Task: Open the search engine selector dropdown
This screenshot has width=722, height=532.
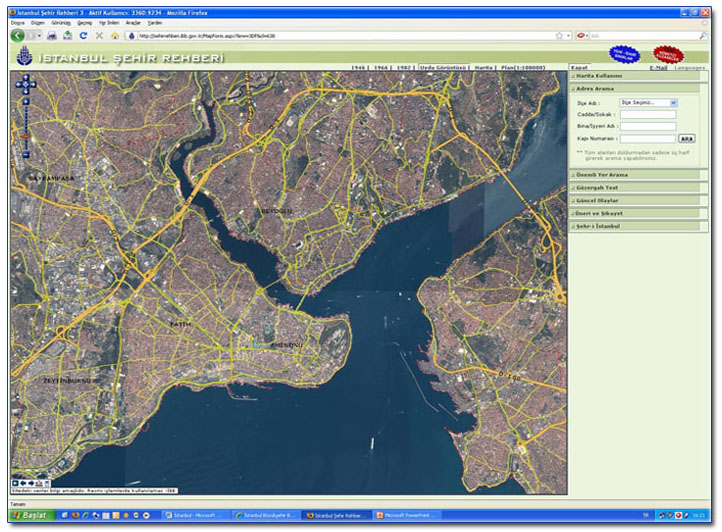Action: pos(582,35)
